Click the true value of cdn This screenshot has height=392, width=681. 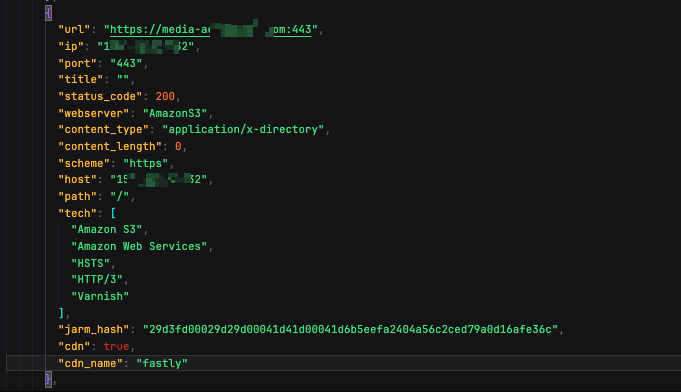pyautogui.click(x=116, y=346)
